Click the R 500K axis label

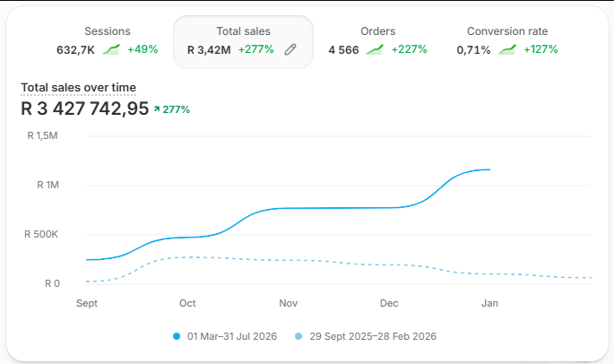[41, 234]
